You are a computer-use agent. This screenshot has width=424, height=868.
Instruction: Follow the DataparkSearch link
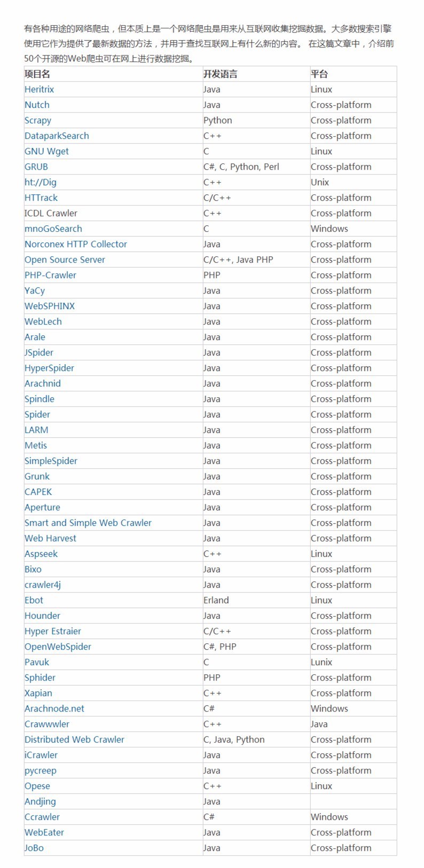click(57, 136)
